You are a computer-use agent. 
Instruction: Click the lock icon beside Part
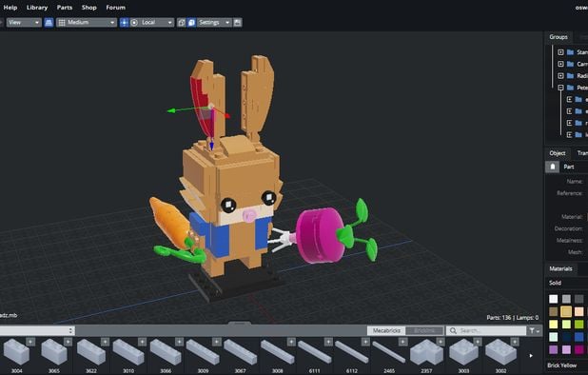[x=553, y=167]
